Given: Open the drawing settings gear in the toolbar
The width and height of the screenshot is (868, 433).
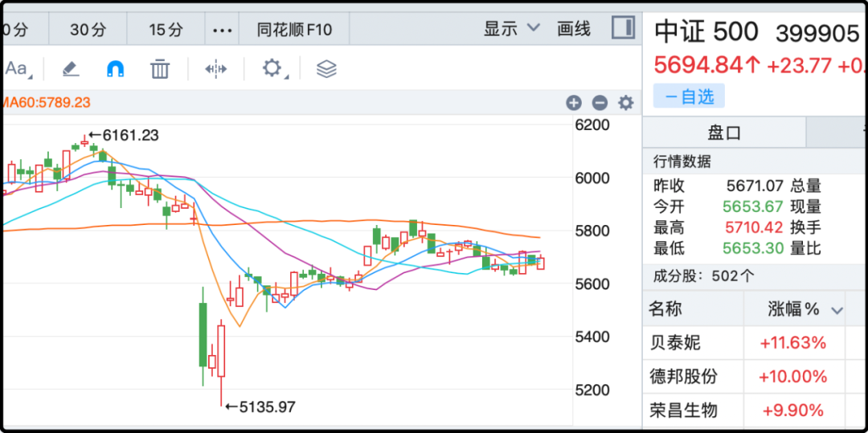Looking at the screenshot, I should (272, 68).
